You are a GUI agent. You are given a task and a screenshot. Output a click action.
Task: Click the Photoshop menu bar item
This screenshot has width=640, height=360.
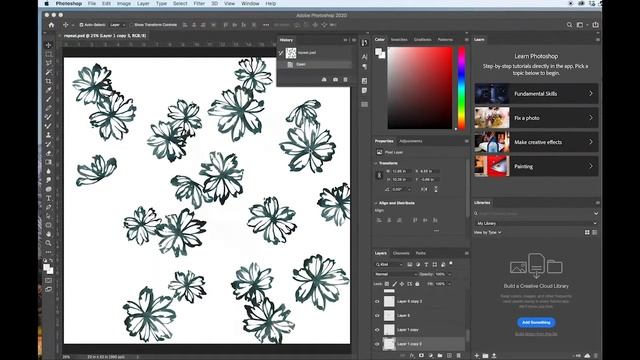69,3
